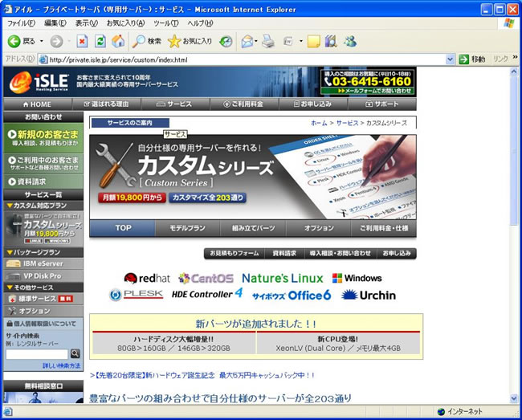Click the site search magnifier button

[x=75, y=353]
